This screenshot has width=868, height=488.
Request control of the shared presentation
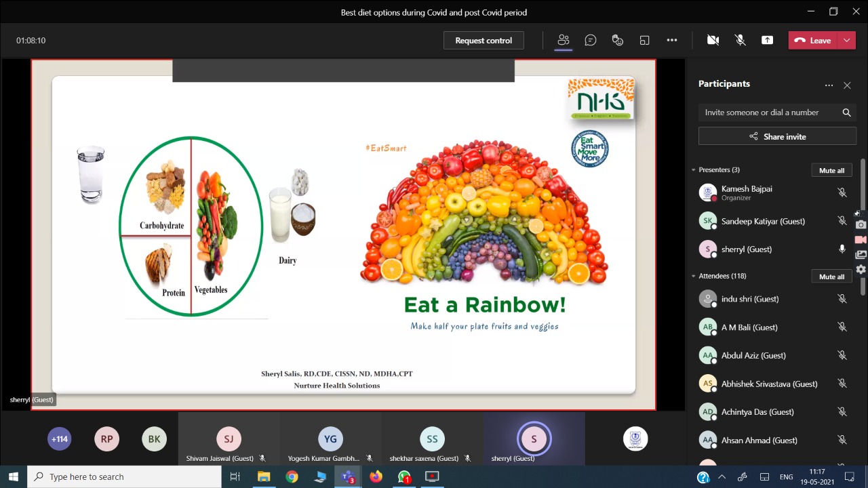(x=484, y=40)
